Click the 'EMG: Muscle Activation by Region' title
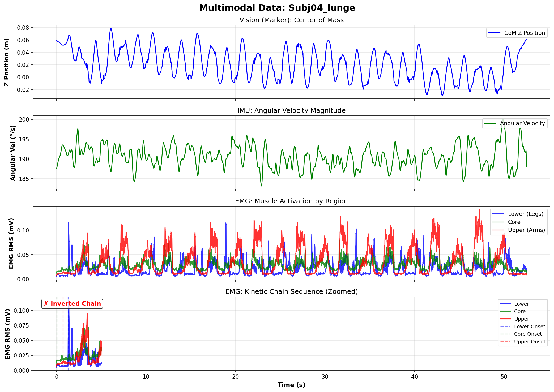554x392 pixels. click(291, 201)
